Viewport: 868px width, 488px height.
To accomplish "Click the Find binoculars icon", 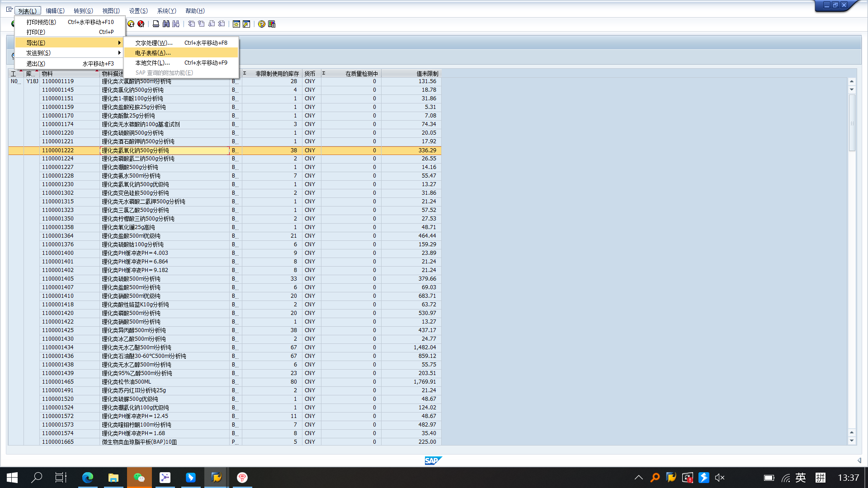I will [166, 24].
